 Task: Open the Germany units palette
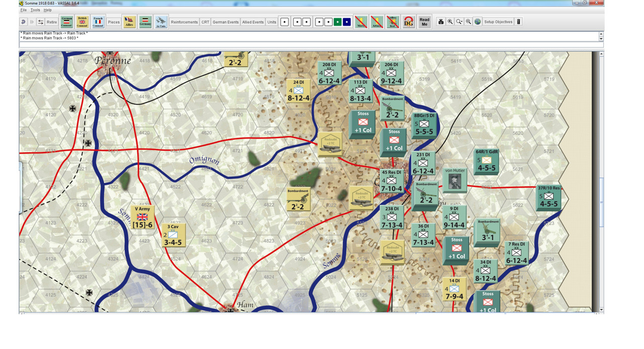point(145,22)
